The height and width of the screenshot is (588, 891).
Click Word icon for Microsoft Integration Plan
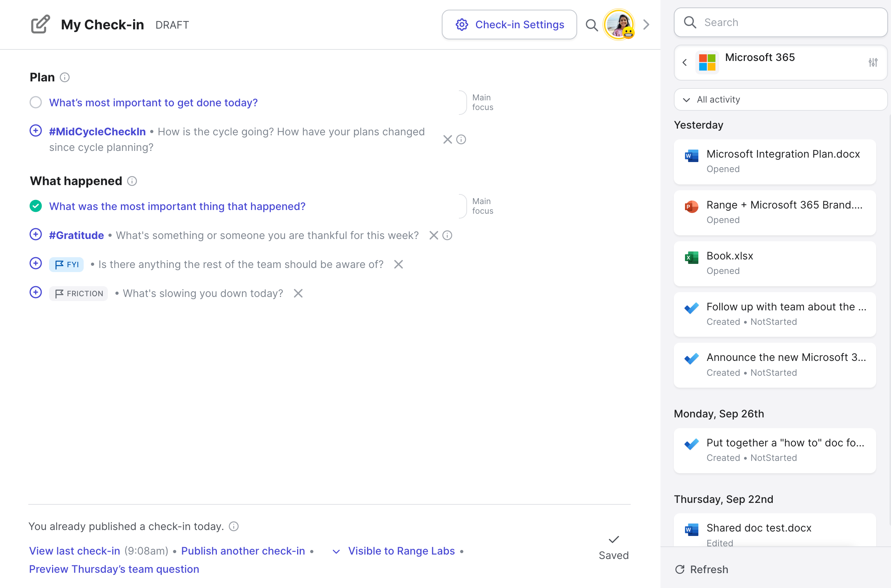(x=691, y=155)
